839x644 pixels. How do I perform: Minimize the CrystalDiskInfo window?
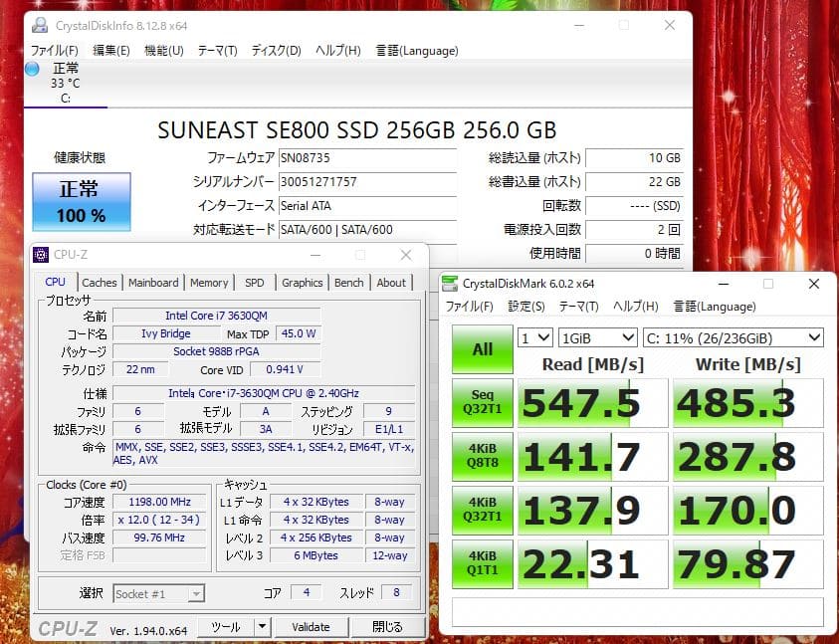click(579, 25)
